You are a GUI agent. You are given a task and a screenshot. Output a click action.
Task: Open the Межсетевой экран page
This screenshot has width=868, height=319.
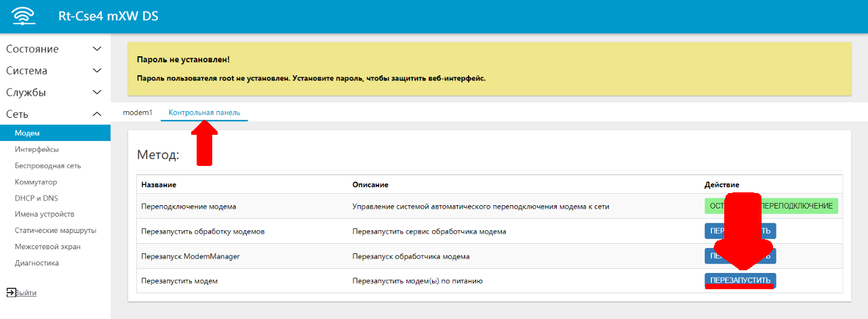46,247
